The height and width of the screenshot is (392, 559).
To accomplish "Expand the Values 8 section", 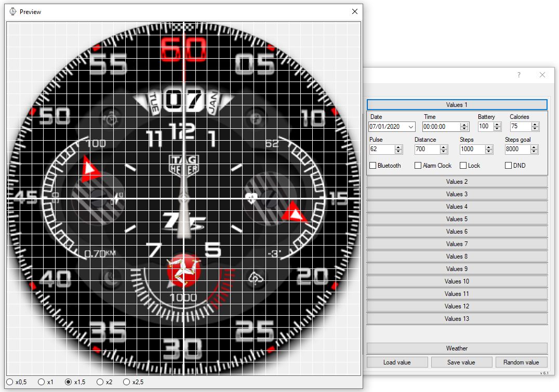I will click(457, 256).
